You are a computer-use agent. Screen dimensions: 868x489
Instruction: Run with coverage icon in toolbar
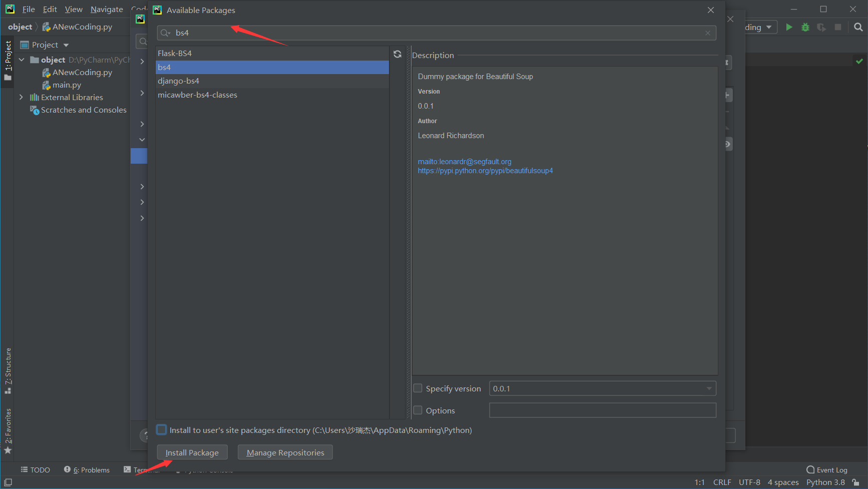pos(821,27)
